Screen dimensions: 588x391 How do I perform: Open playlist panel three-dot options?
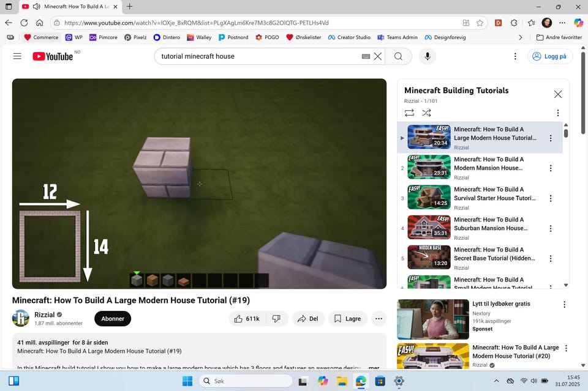(x=558, y=113)
